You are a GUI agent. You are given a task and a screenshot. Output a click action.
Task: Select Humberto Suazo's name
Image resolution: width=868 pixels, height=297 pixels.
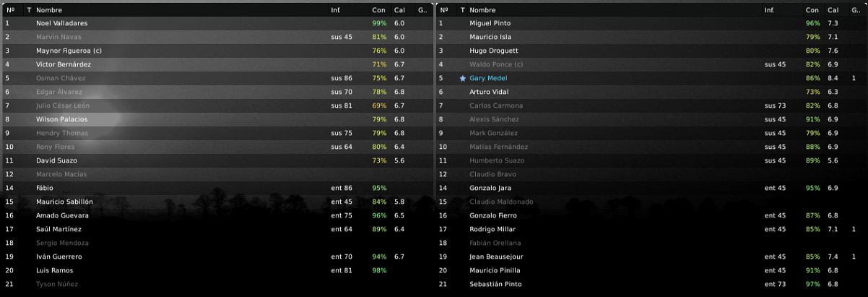[x=497, y=160]
